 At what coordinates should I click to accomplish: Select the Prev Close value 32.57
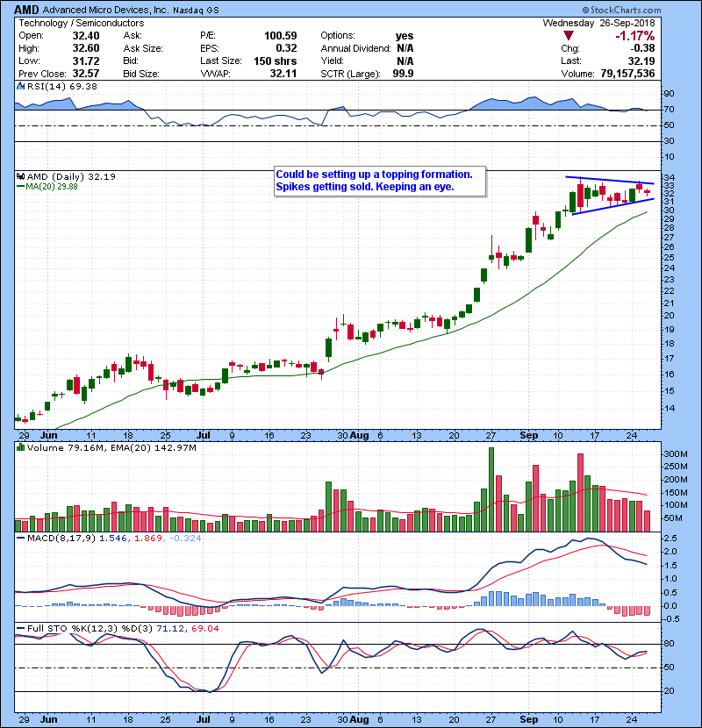86,74
